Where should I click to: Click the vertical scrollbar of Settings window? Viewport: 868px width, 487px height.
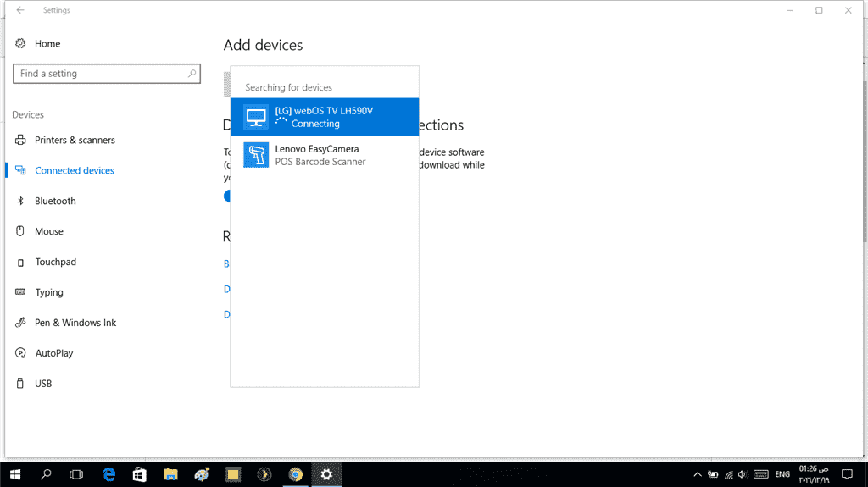tap(865, 160)
